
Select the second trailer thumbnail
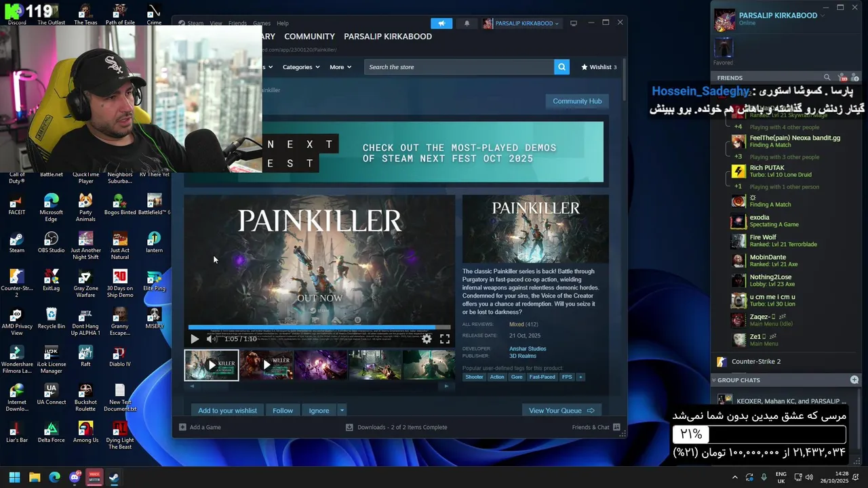266,365
